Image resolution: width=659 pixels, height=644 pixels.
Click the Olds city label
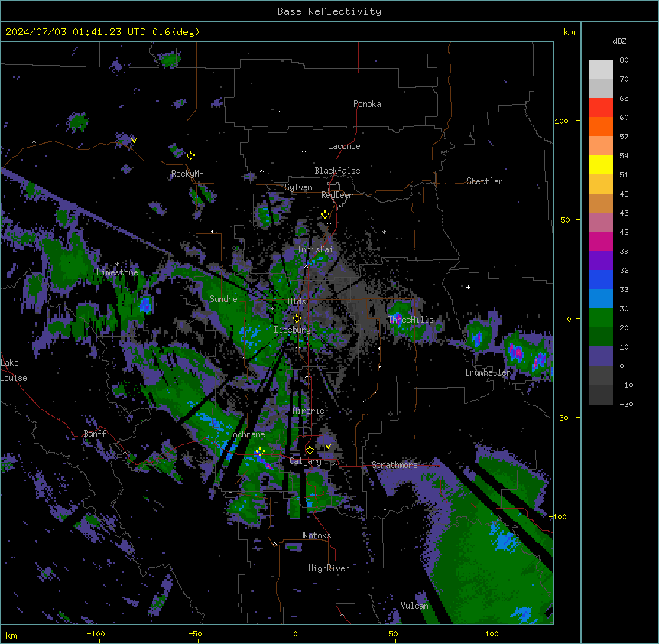[297, 301]
